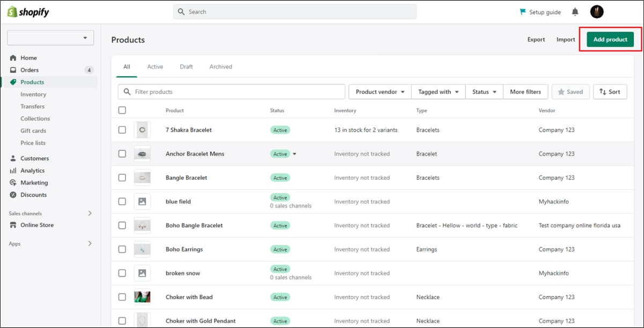This screenshot has width=644, height=328.
Task: Open Choker with Bead thumbnail
Action: pos(142,297)
